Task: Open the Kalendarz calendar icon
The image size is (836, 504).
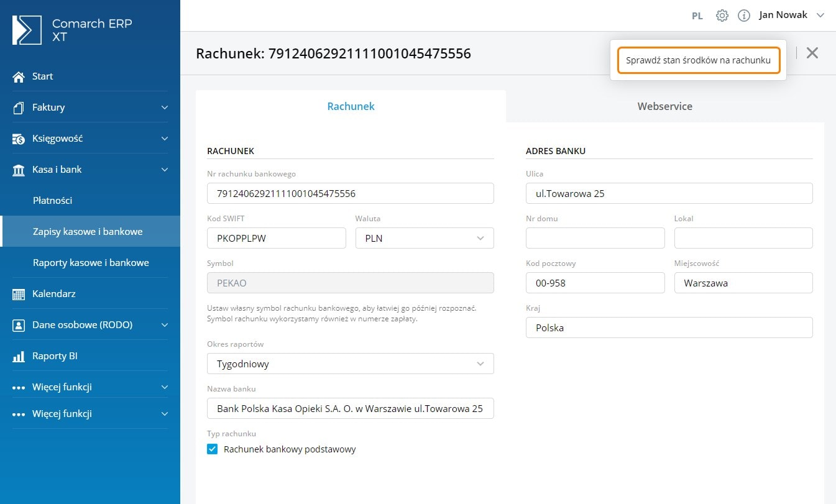Action: [x=19, y=294]
